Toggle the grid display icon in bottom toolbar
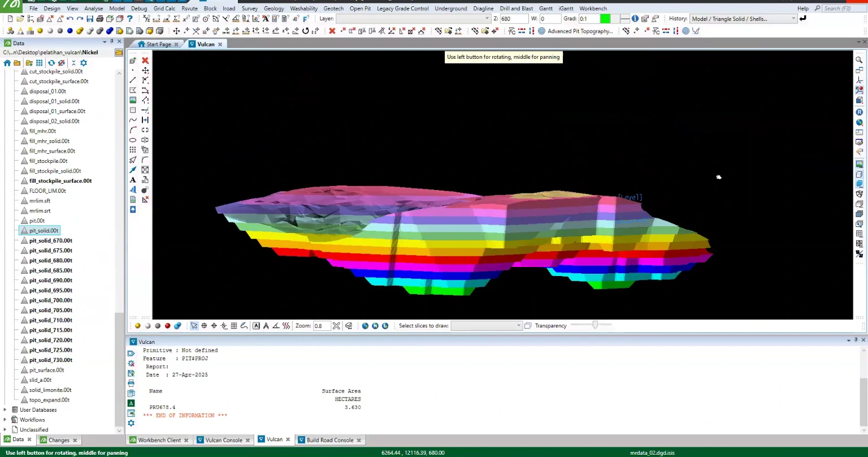The image size is (868, 457). point(234,326)
